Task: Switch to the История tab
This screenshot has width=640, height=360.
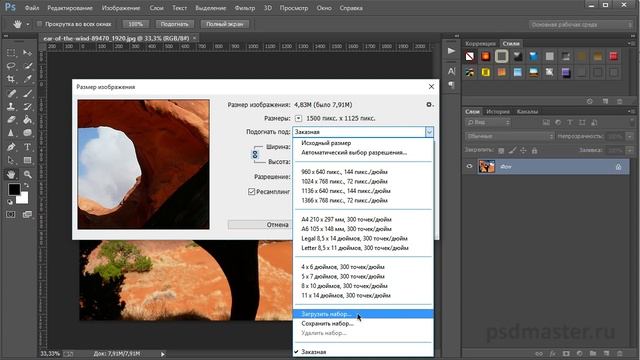Action: tap(498, 111)
